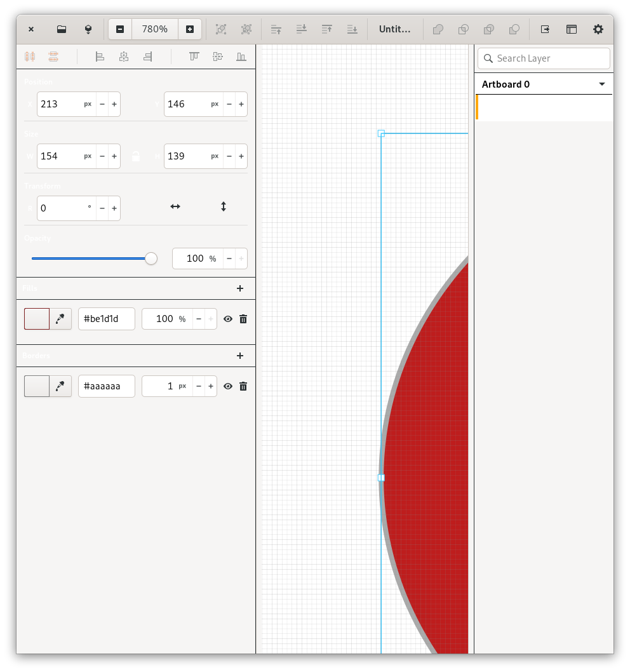630x672 pixels.
Task: Align items to bottom edge
Action: tap(241, 57)
